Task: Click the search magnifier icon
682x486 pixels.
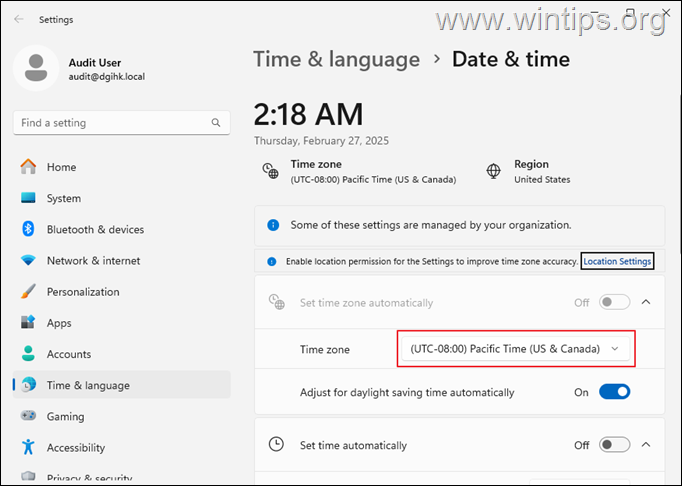Action: coord(216,123)
